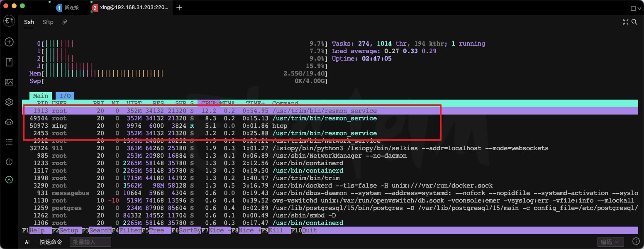The image size is (644, 249).
Task: Open the 编码 encoding dropdown at bottom right
Action: (x=610, y=242)
